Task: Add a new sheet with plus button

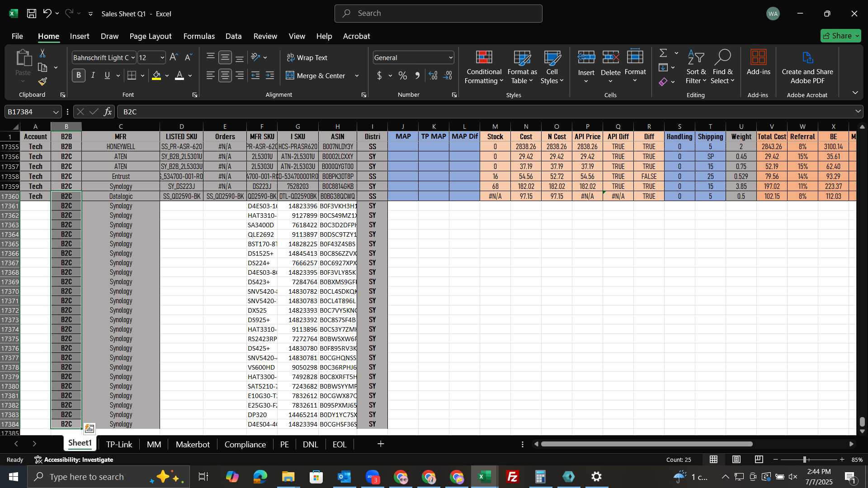Action: coord(381,445)
